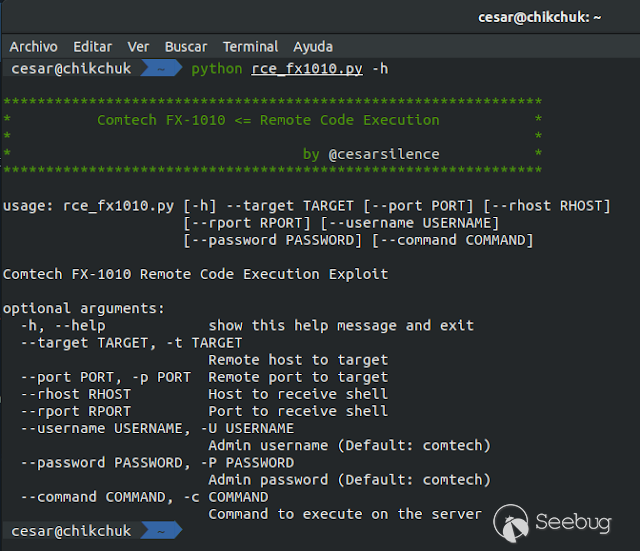The image size is (640, 551).
Task: Click the top cesar@chikchuk prompt label
Action: click(71, 69)
